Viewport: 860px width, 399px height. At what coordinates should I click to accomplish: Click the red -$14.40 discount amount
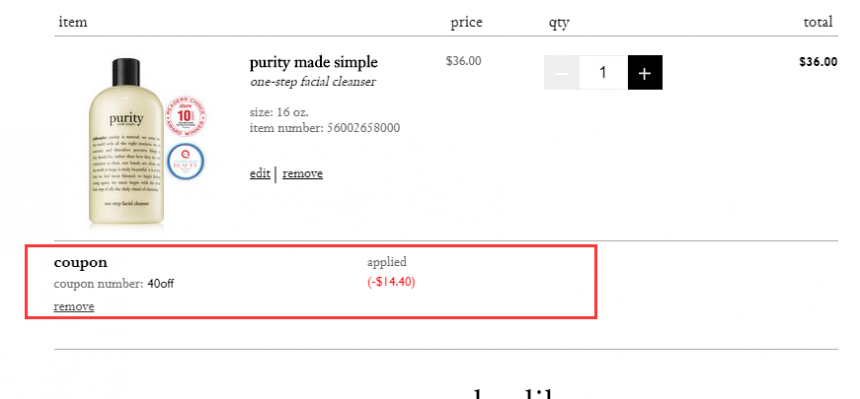(x=391, y=282)
